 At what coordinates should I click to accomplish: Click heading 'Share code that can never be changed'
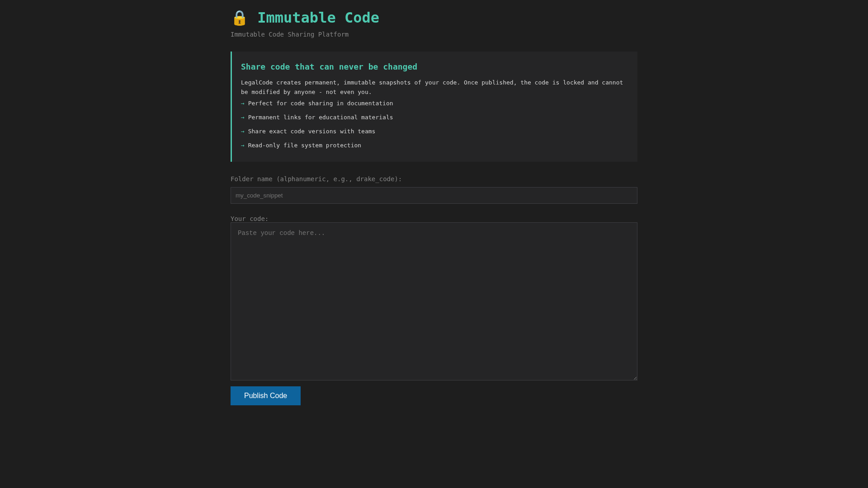(329, 67)
